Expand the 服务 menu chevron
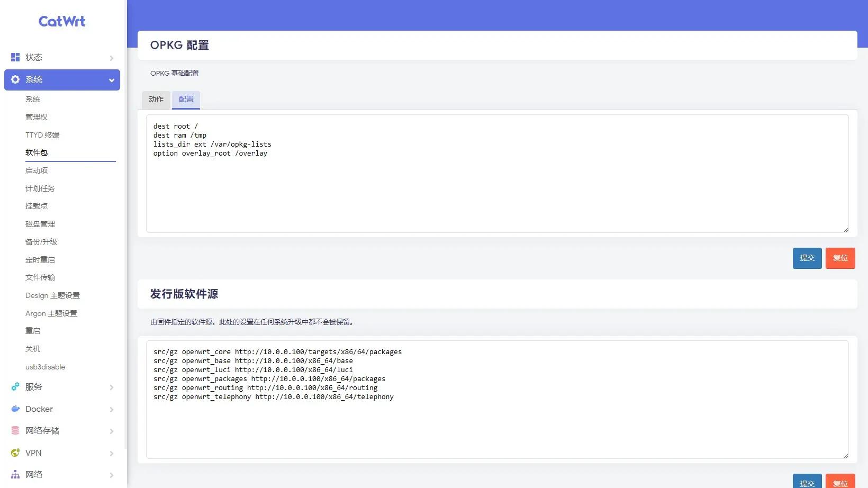 112,387
